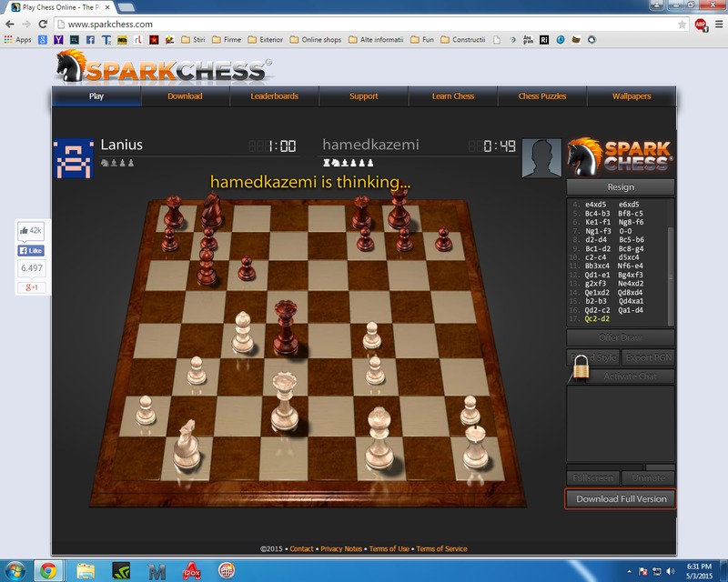Open the Facebook bookmark icon
The image size is (728, 582).
click(90, 40)
